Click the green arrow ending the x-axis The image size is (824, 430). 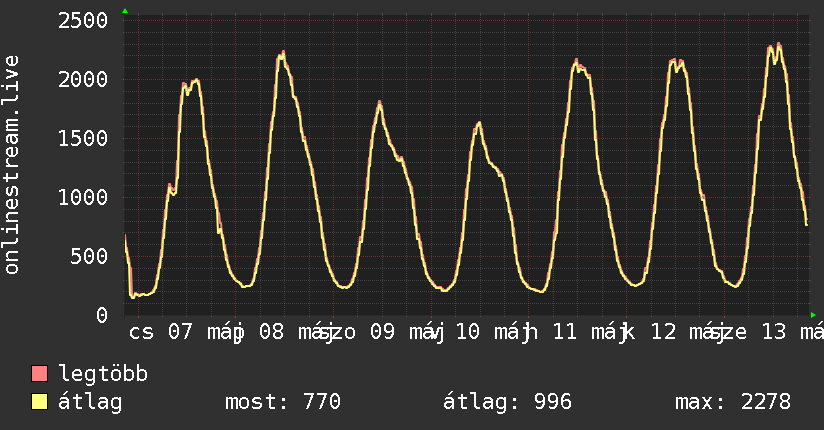pyautogui.click(x=813, y=315)
